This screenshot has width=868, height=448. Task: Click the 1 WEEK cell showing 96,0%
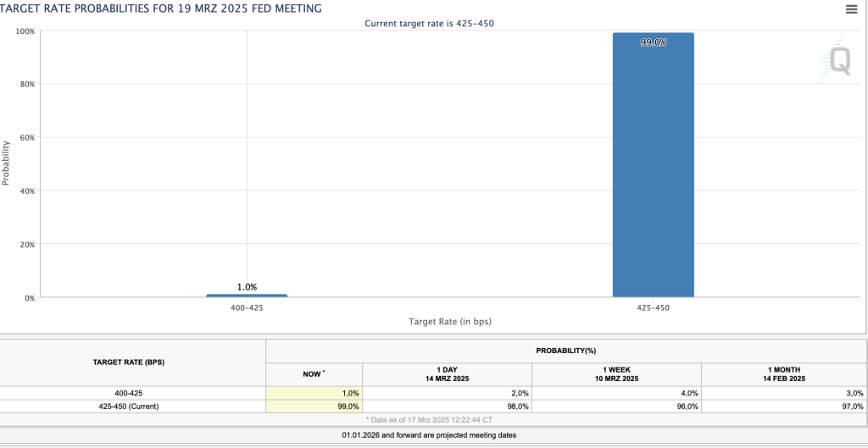(617, 407)
